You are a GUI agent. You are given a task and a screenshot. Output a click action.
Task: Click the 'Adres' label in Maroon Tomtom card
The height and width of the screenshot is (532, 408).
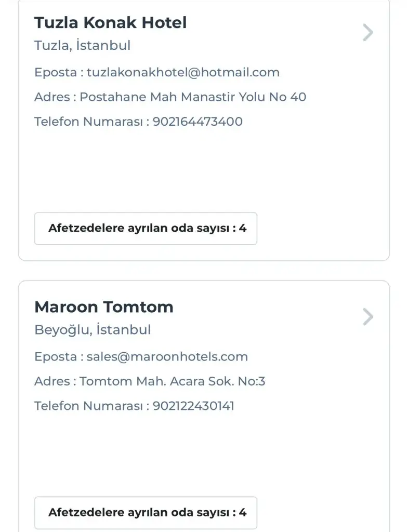[52, 381]
